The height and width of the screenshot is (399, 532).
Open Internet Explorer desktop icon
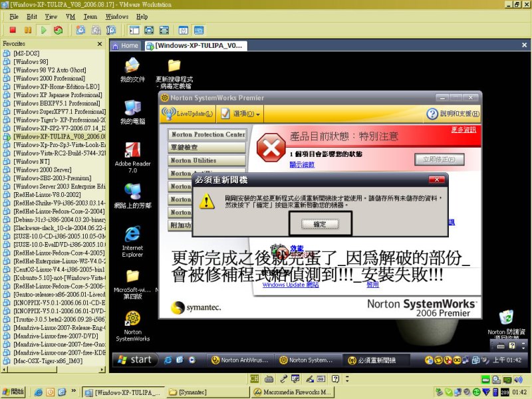132,241
